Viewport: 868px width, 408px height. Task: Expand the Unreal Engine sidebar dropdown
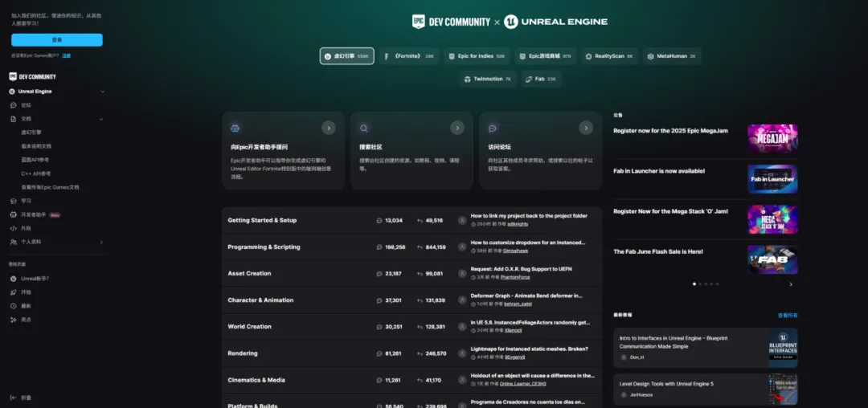[x=102, y=92]
